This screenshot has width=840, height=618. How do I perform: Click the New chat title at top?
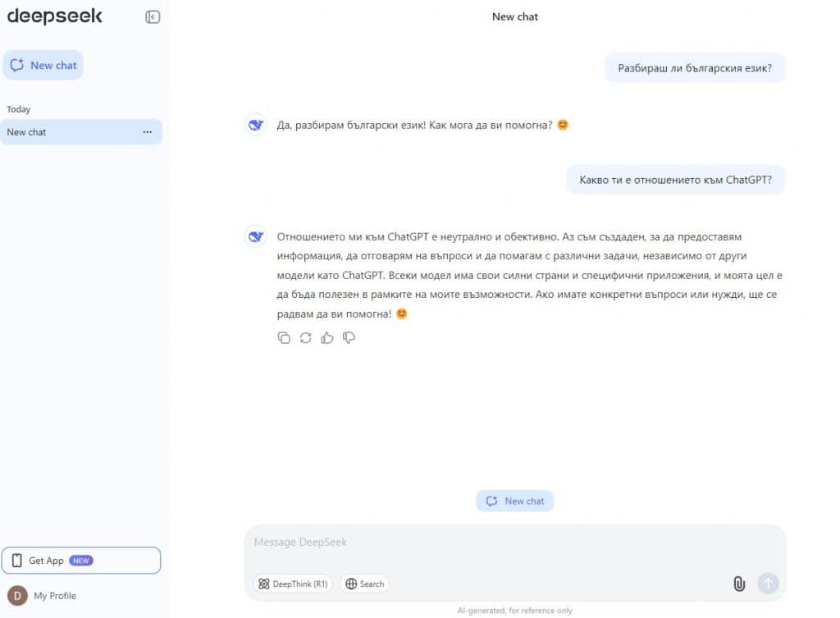tap(515, 16)
